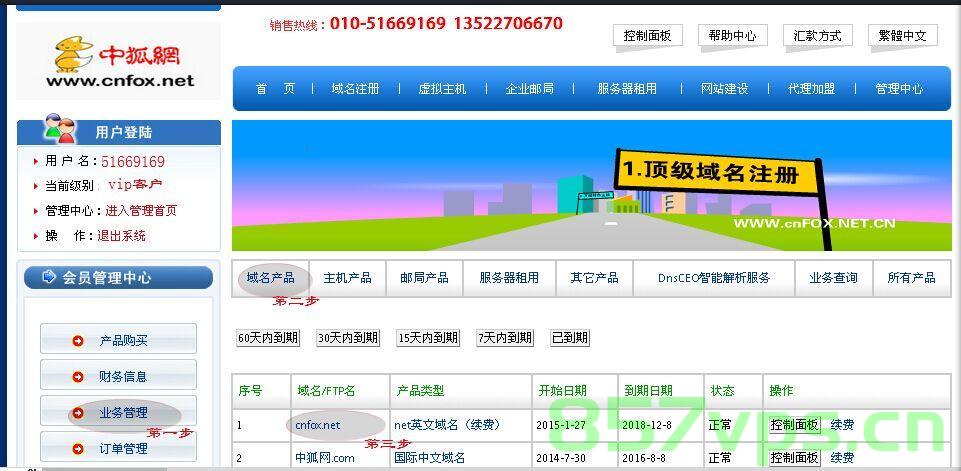The width and height of the screenshot is (961, 471).
Task: Click red arrow icon on 财务信息
Action: pos(78,377)
